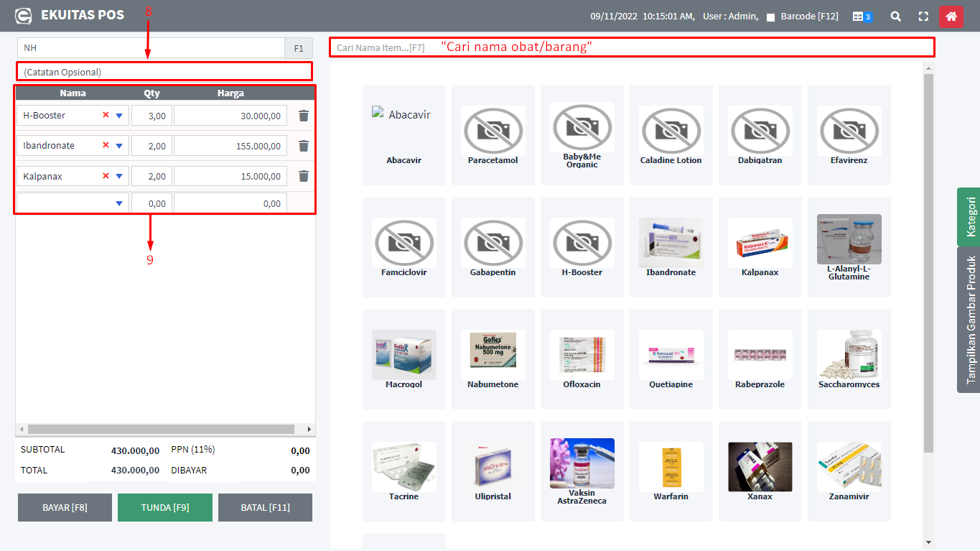The image size is (980, 551).
Task: Remove the Ibandronate row using trash icon
Action: pos(304,146)
